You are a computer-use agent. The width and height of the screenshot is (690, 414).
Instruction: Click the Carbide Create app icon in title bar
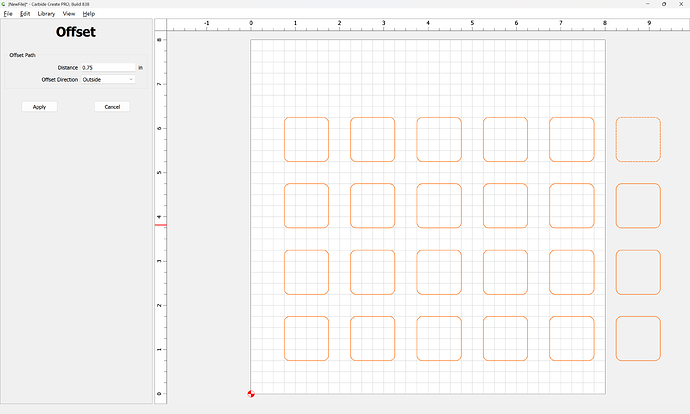click(x=4, y=4)
